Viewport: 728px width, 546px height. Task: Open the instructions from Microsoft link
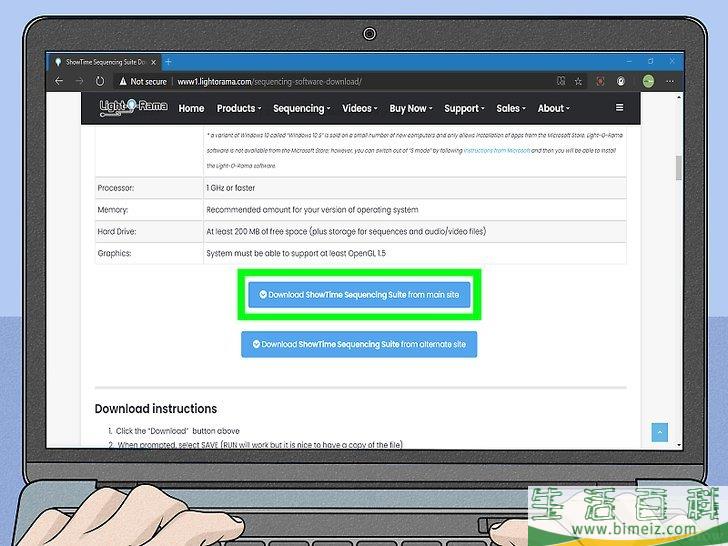(497, 150)
